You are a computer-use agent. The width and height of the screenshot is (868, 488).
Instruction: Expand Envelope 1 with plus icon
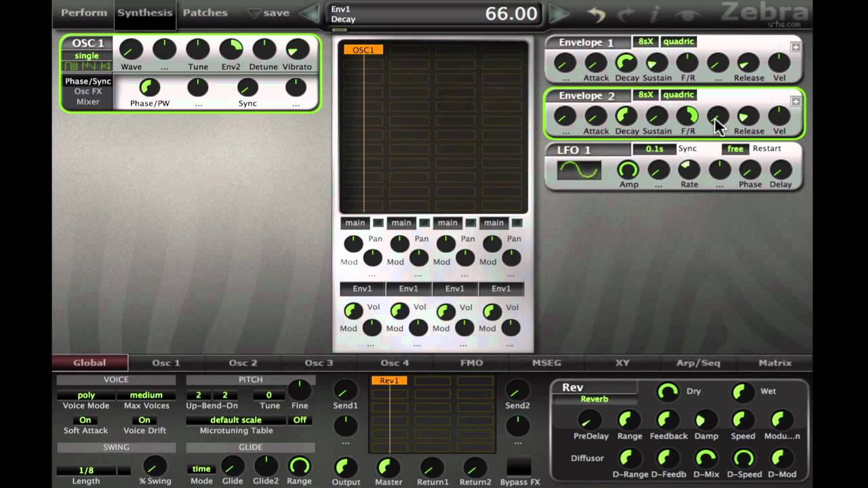pos(795,47)
